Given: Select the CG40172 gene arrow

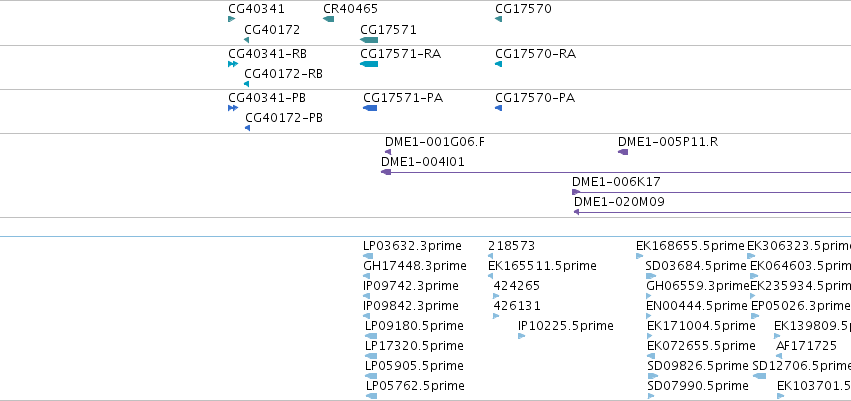Looking at the screenshot, I should pyautogui.click(x=247, y=40).
